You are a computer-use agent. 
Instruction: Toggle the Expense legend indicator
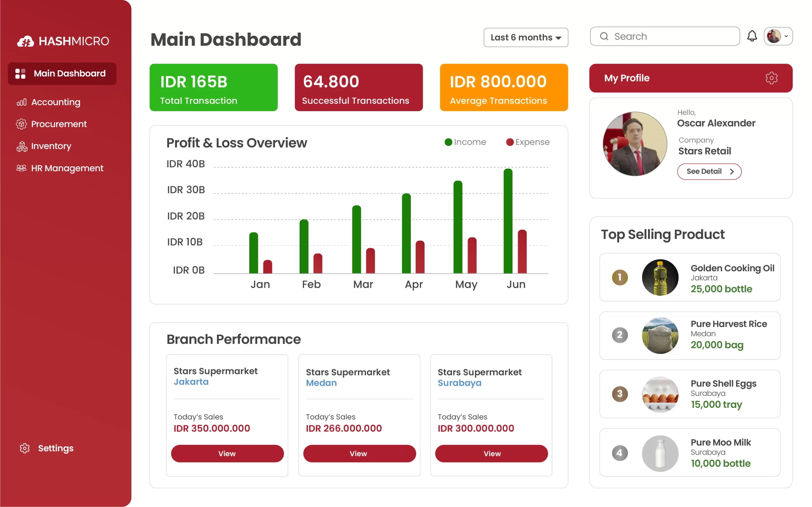coord(510,142)
